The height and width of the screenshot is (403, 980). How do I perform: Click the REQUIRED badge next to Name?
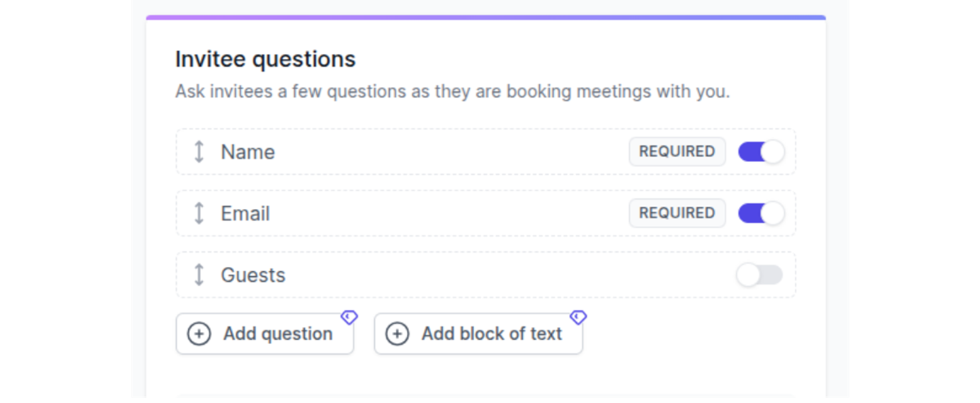point(677,152)
